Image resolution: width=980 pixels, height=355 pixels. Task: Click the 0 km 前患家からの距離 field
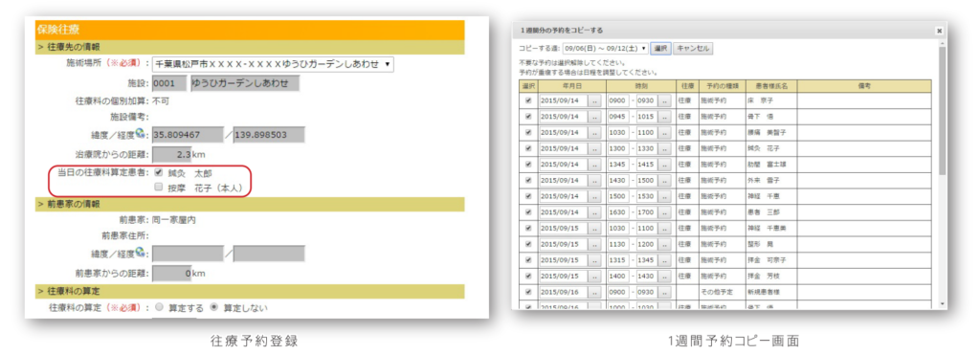(172, 273)
